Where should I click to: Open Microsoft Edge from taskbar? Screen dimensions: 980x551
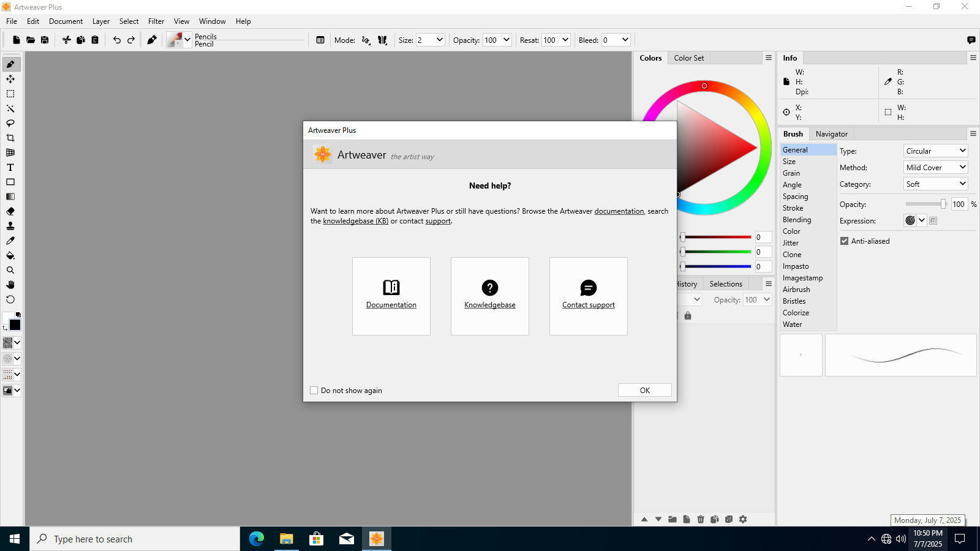point(257,539)
